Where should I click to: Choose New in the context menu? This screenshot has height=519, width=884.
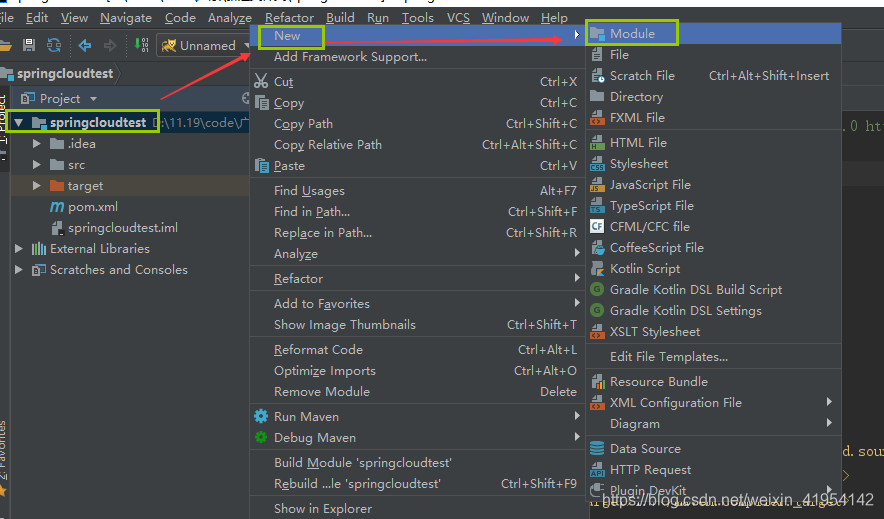[x=417, y=36]
